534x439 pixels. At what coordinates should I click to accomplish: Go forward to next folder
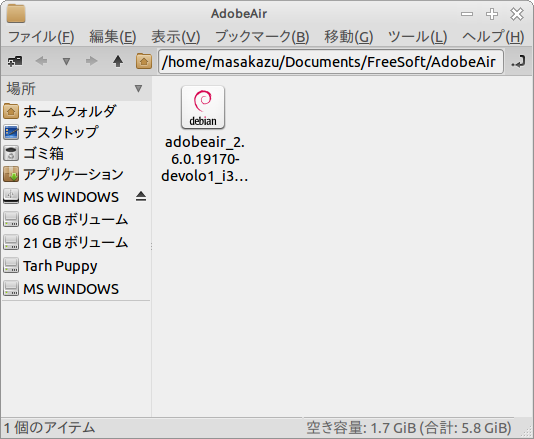(91, 62)
